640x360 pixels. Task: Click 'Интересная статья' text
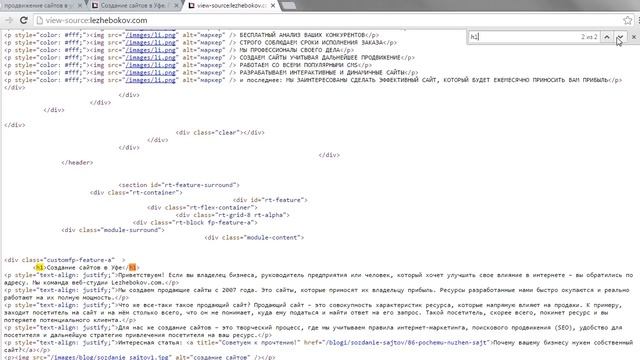click(x=149, y=342)
